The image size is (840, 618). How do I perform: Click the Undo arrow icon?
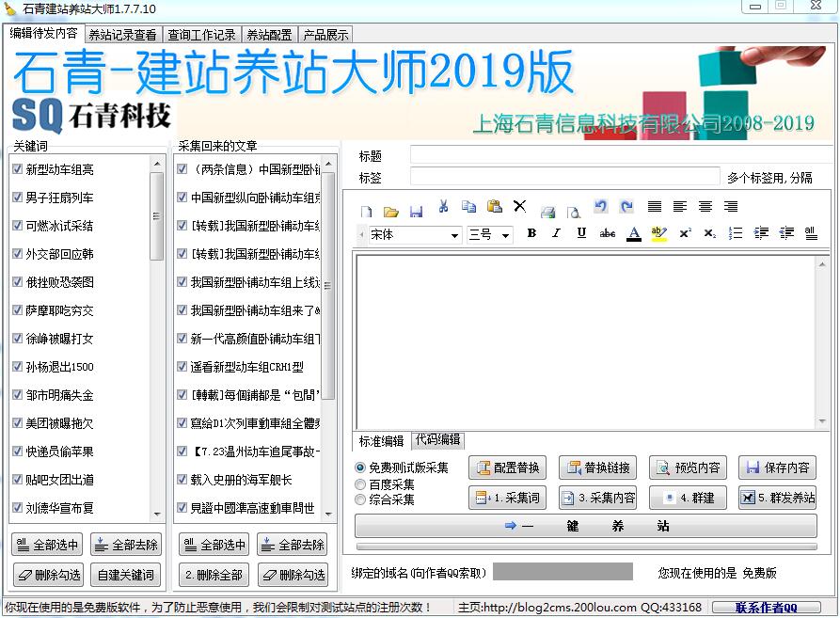601,207
